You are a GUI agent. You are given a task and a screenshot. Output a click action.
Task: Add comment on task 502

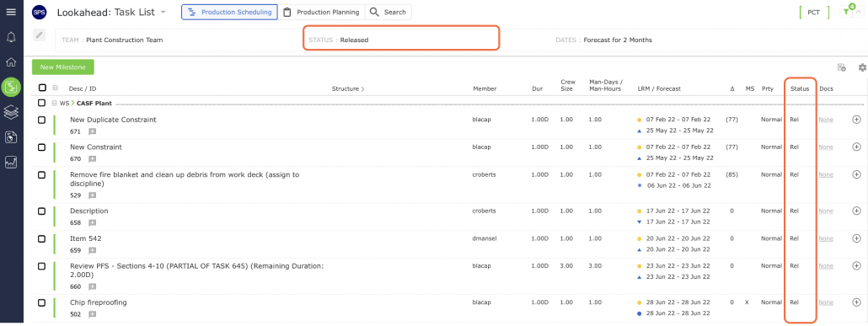(x=93, y=314)
